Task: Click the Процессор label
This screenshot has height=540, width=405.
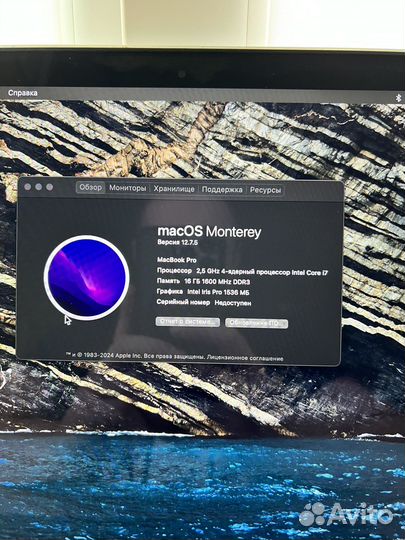Action: 174,271
